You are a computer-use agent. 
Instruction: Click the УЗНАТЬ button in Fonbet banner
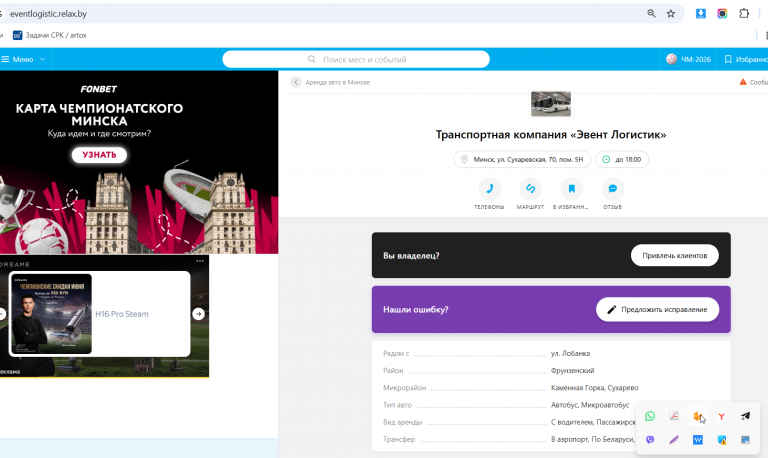pos(99,155)
